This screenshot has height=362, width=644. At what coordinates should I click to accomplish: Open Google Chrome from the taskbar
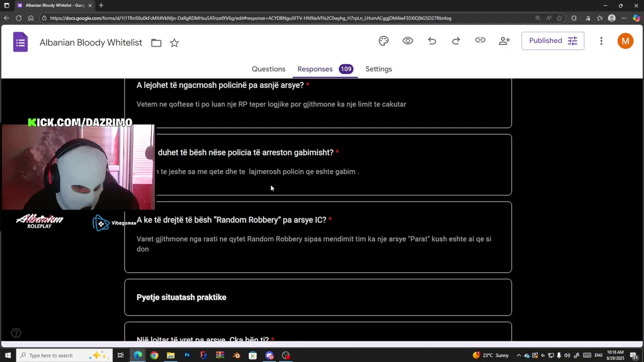click(154, 355)
